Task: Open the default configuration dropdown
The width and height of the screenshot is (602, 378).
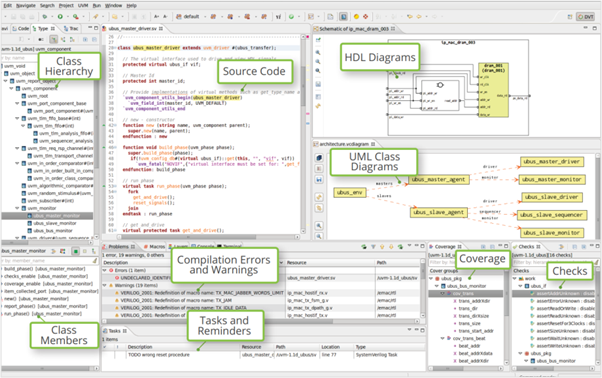Action: pyautogui.click(x=205, y=17)
